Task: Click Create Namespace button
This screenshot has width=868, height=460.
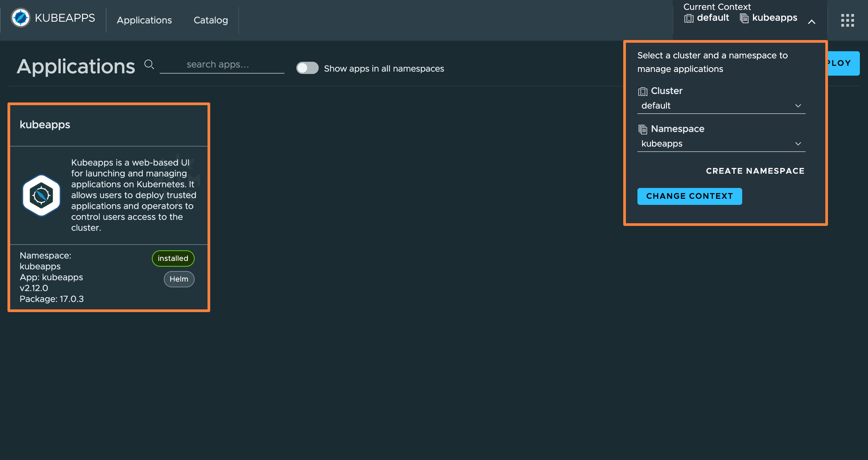Action: 755,171
